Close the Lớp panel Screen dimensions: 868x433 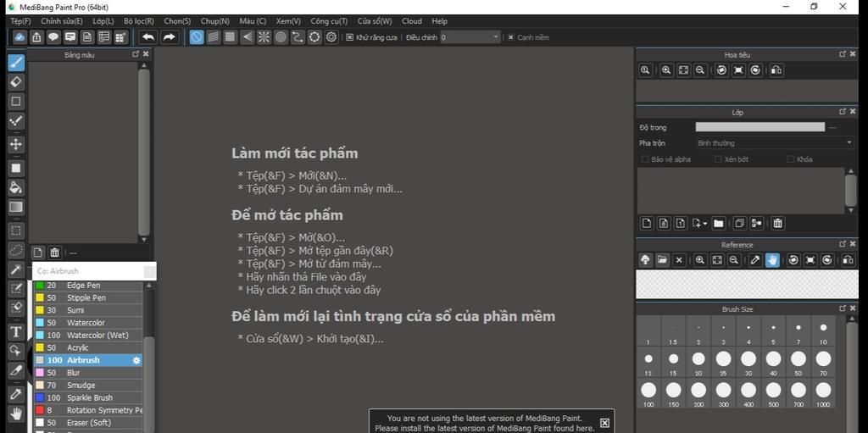853,112
